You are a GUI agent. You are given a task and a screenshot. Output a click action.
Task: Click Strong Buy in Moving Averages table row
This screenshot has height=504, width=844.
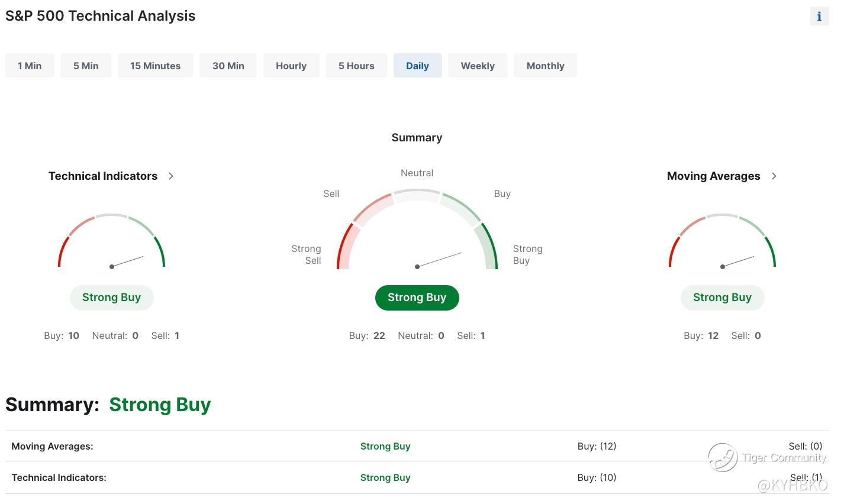[x=385, y=447]
